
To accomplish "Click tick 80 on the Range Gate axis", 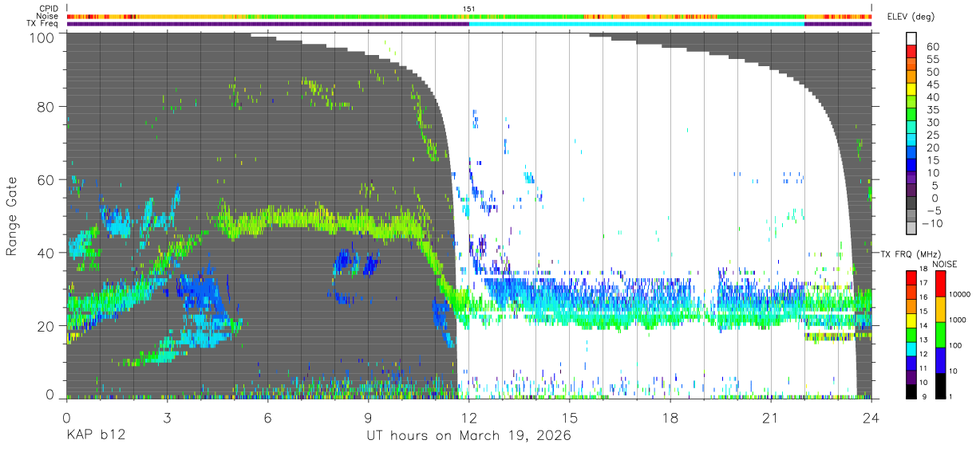I will click(x=46, y=106).
